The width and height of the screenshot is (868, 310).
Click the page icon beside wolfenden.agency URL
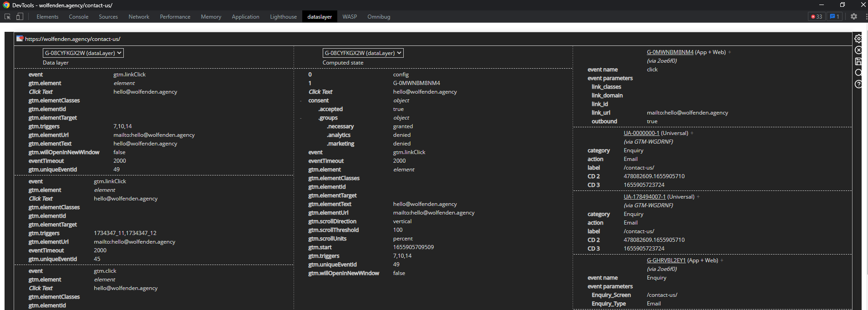click(x=20, y=39)
